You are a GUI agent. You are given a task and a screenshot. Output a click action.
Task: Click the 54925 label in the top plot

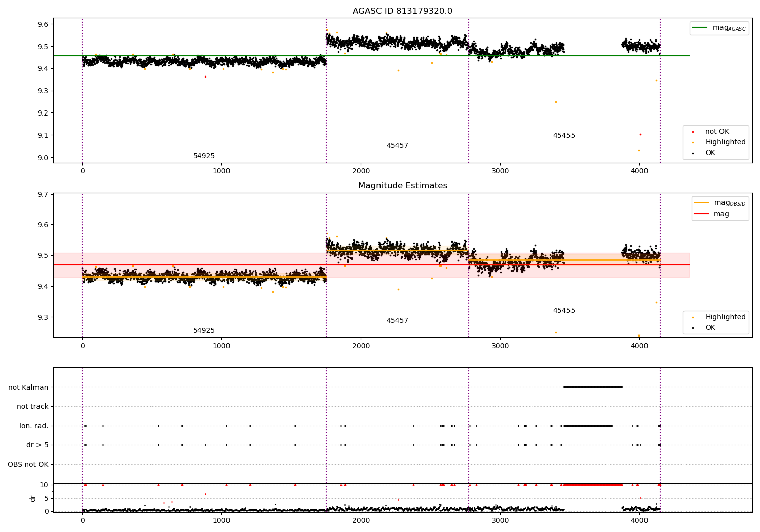point(204,156)
